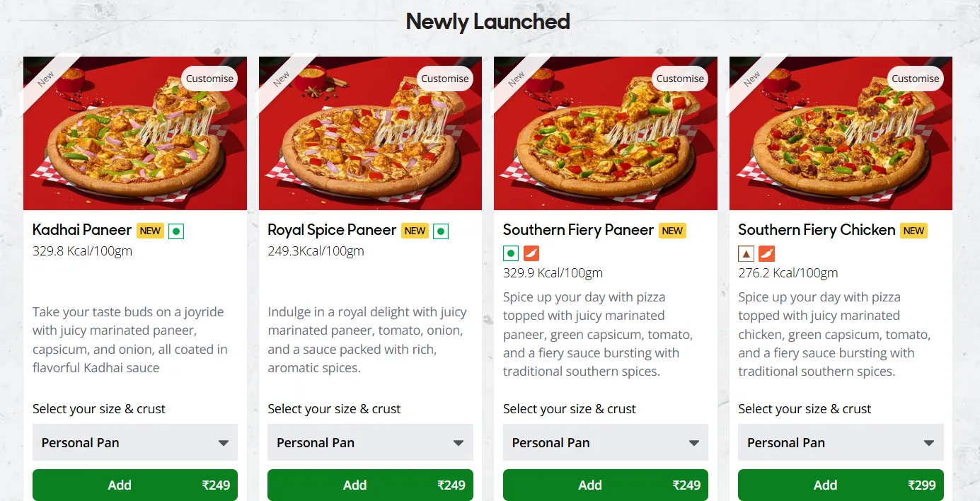
Task: Open the Southern Fiery Paneer title
Action: (x=578, y=230)
